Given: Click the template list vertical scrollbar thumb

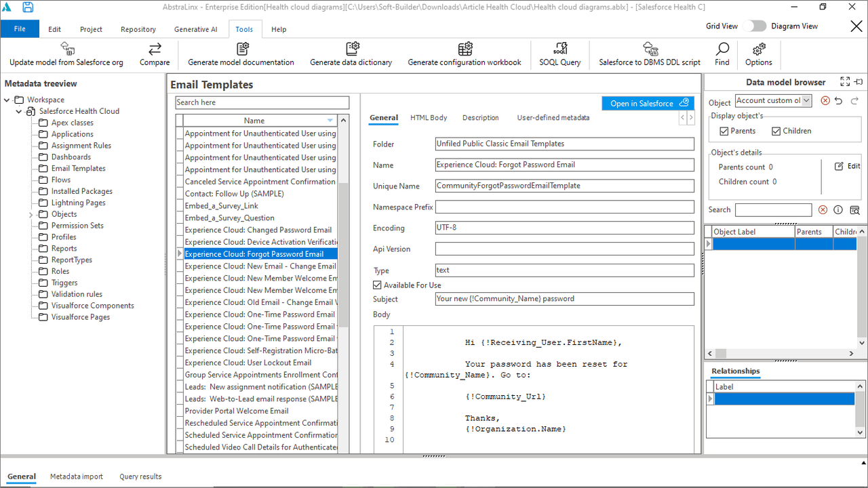Looking at the screenshot, I should [343, 256].
